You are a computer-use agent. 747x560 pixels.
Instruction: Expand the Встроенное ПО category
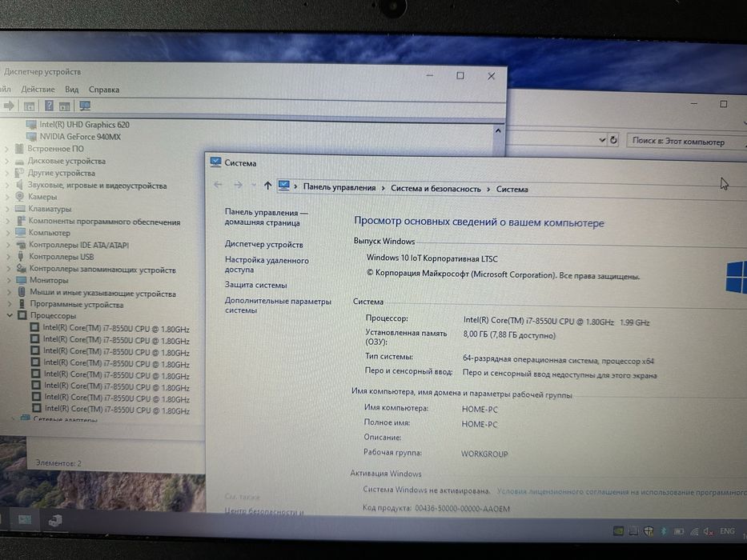coord(6,149)
